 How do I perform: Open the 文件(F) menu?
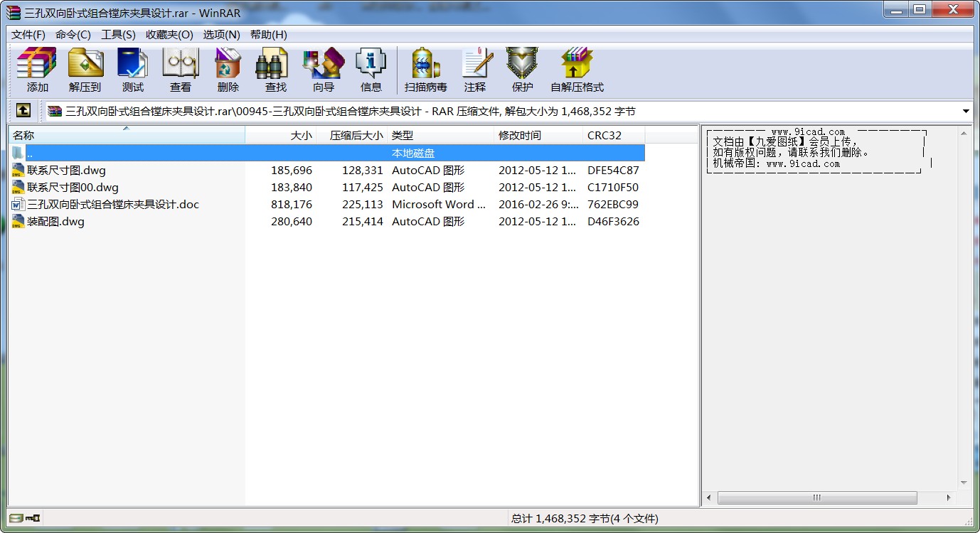click(28, 35)
